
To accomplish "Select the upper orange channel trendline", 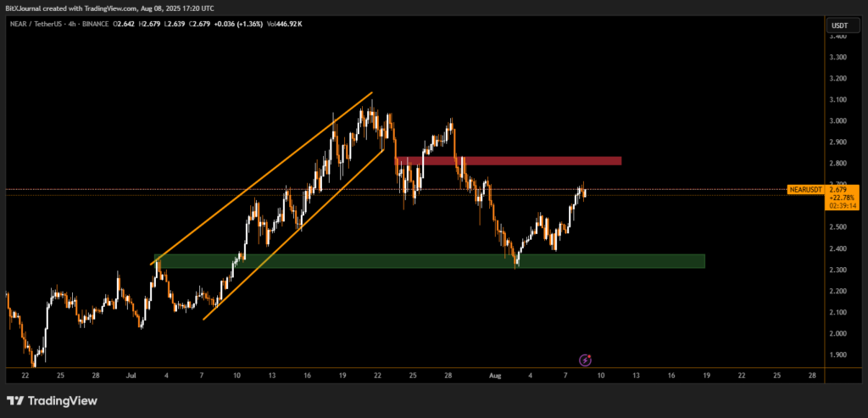I will [x=263, y=178].
